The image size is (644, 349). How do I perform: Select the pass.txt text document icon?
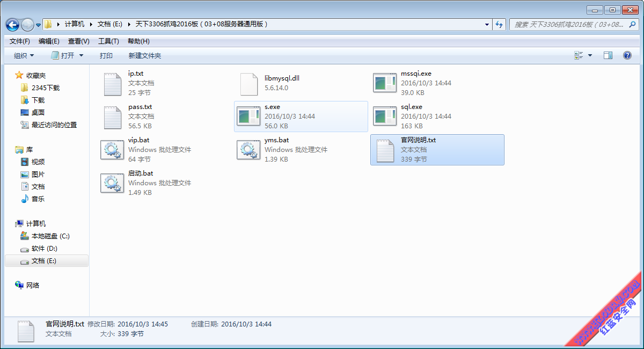coord(113,117)
